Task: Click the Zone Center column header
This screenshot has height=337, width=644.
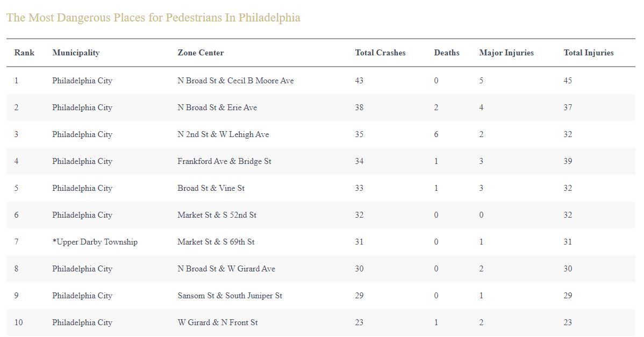Action: coord(201,53)
